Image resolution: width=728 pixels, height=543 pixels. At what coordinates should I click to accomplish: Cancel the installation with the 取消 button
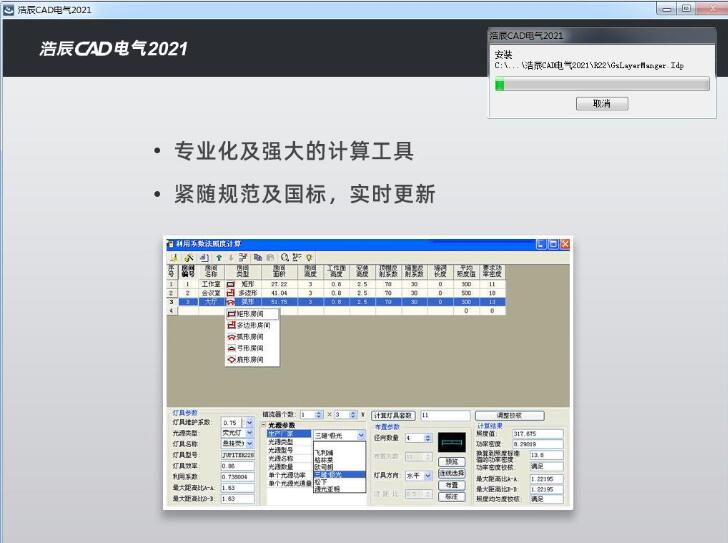click(602, 103)
